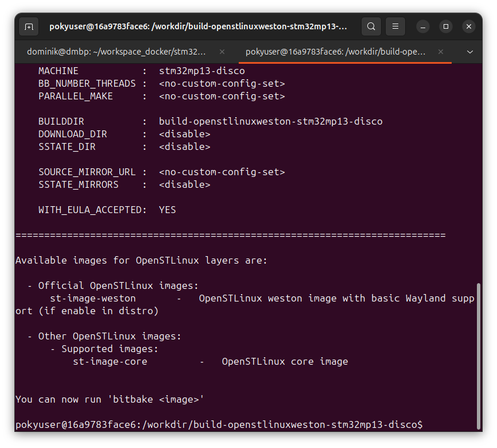
Task: Open the terminal search
Action: click(x=371, y=26)
